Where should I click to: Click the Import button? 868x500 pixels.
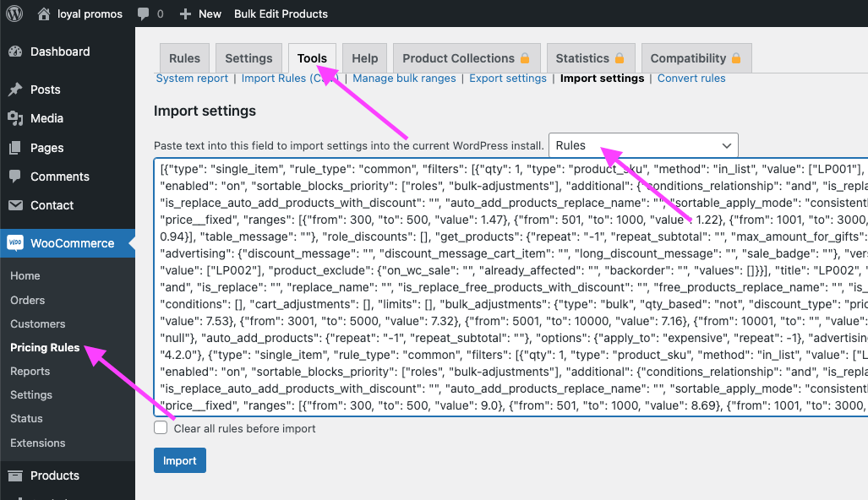pos(180,460)
